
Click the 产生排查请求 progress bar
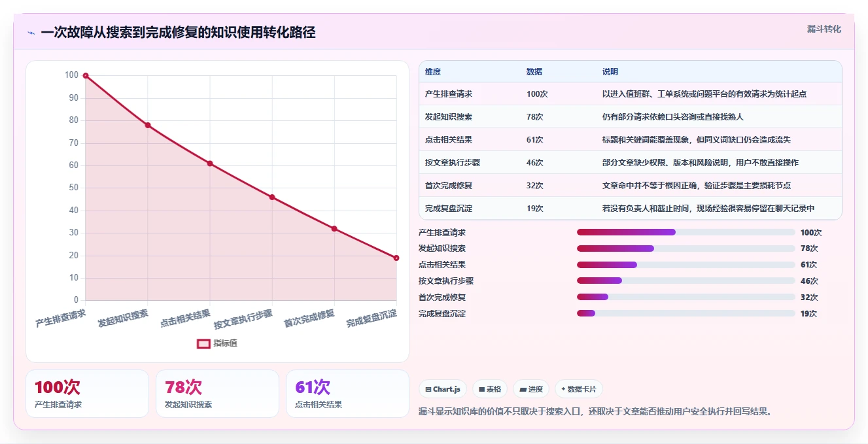(686, 232)
